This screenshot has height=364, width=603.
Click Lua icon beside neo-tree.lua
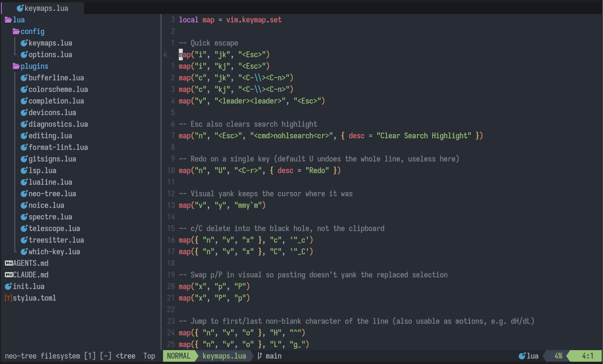pos(24,193)
